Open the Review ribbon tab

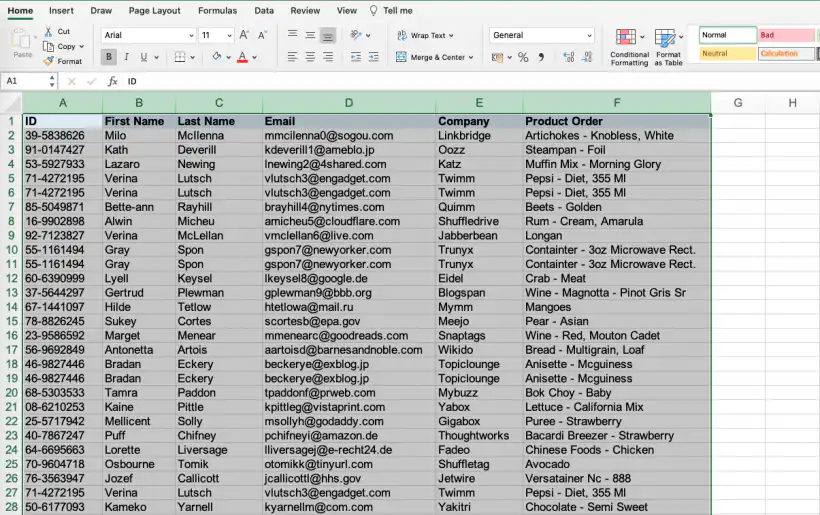click(305, 10)
